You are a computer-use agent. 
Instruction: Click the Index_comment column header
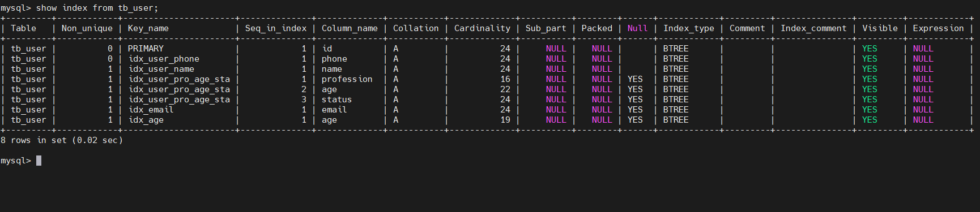point(813,28)
